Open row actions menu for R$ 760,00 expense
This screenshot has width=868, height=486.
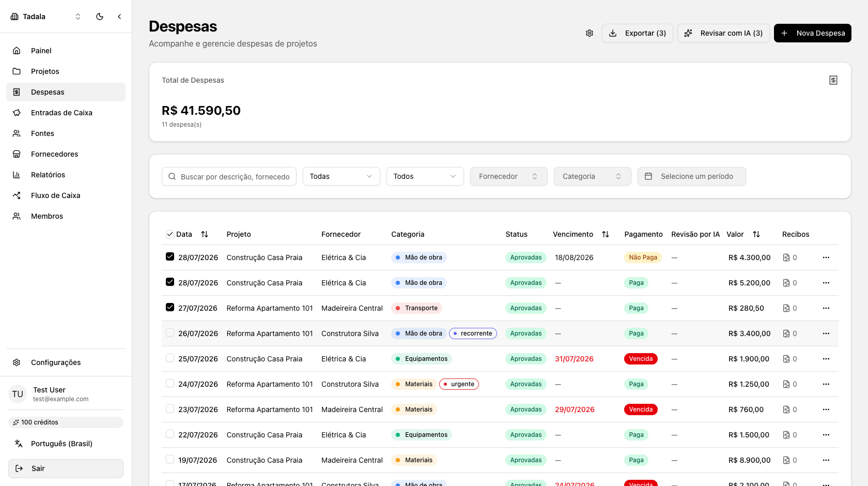point(826,409)
